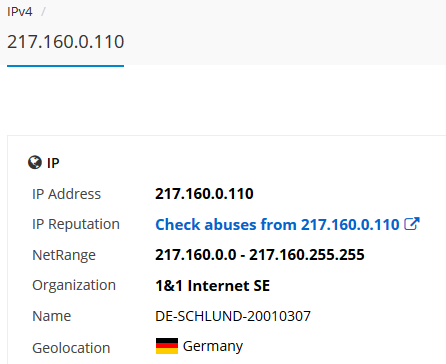Click the IP Reputation field label
Viewport: 446px width, 364px height.
tap(76, 224)
